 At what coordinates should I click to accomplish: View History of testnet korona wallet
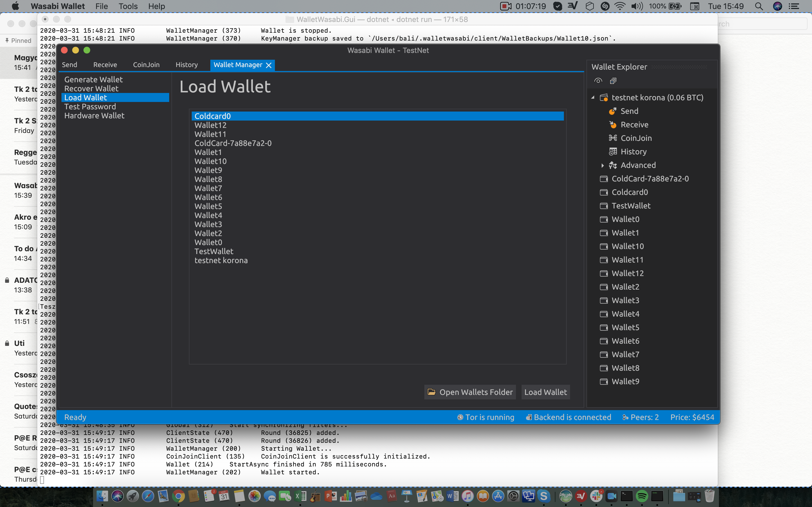(x=634, y=151)
